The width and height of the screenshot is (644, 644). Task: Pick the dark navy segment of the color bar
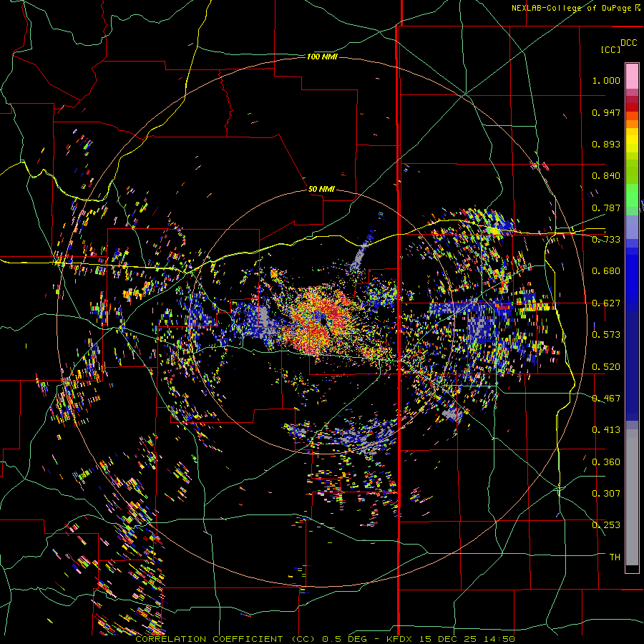(x=632, y=366)
